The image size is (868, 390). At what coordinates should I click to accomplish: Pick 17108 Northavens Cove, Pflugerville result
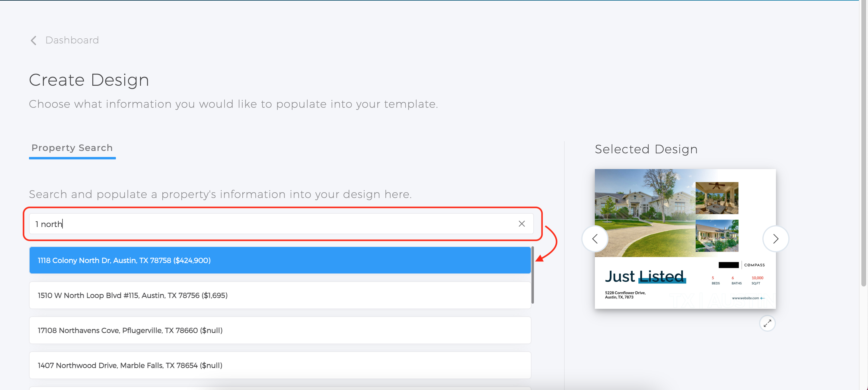[x=280, y=330]
